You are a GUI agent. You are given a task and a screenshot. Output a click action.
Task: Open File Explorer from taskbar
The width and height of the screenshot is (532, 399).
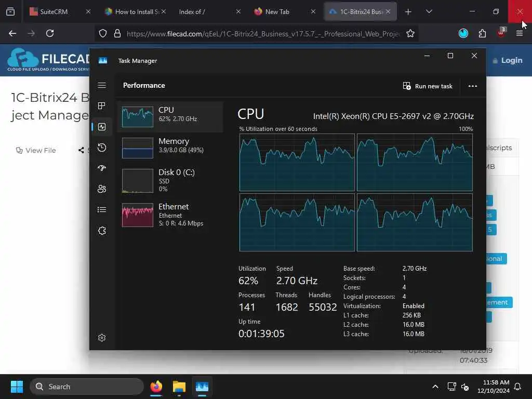click(179, 387)
